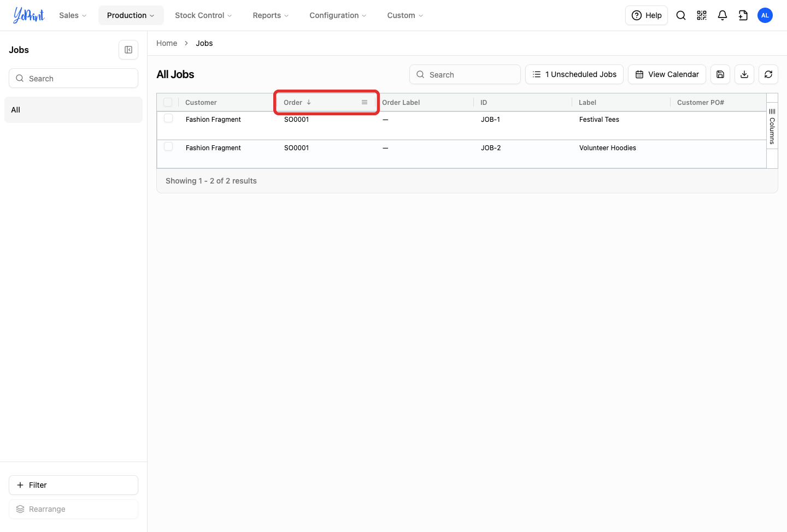Image resolution: width=787 pixels, height=532 pixels.
Task: Focus the sidebar Jobs search field
Action: point(73,78)
